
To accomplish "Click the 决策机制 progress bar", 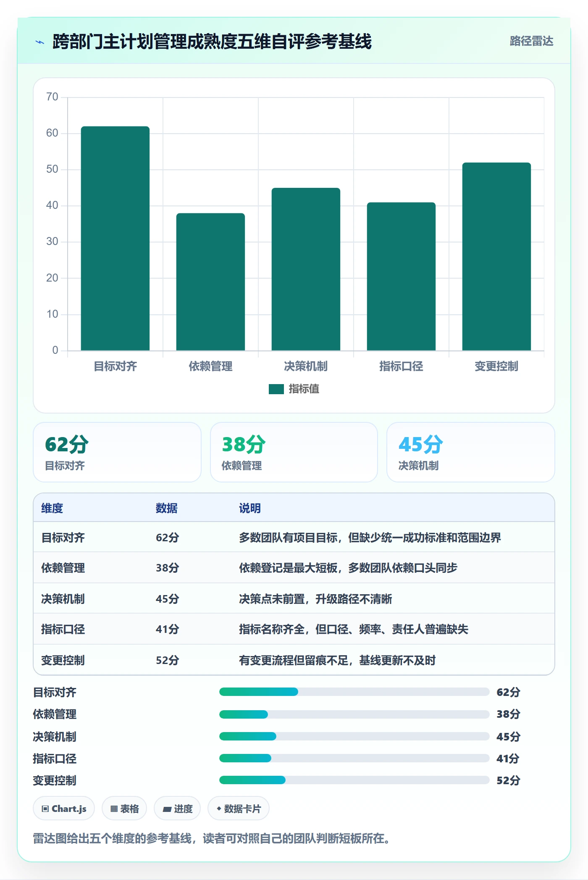I will click(354, 736).
